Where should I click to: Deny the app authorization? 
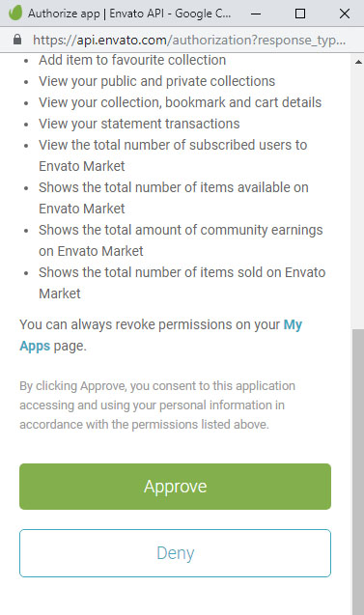click(x=175, y=553)
